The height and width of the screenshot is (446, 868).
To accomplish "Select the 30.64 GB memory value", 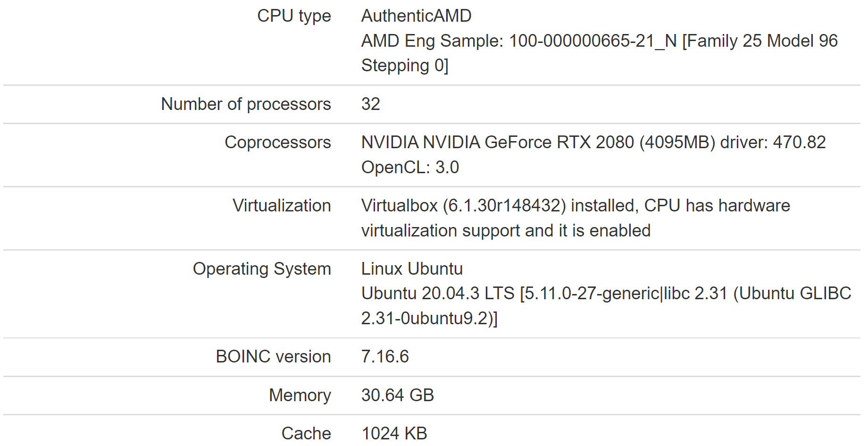I will (397, 396).
